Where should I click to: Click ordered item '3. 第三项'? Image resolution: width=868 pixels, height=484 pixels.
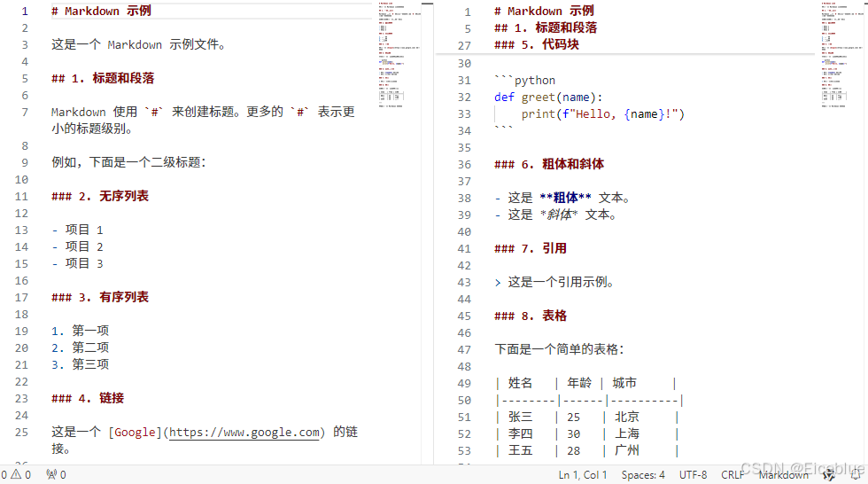pos(81,364)
